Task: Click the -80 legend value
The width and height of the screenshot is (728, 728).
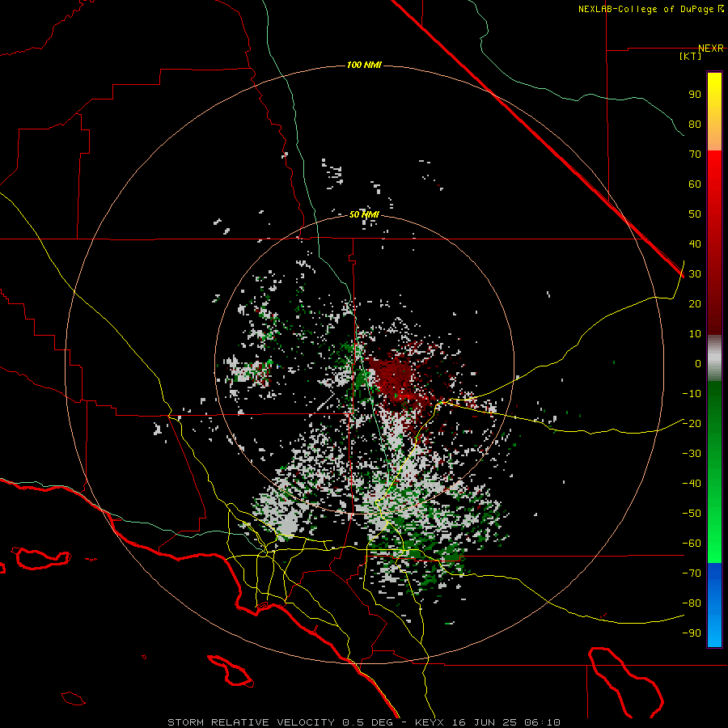Action: click(692, 603)
